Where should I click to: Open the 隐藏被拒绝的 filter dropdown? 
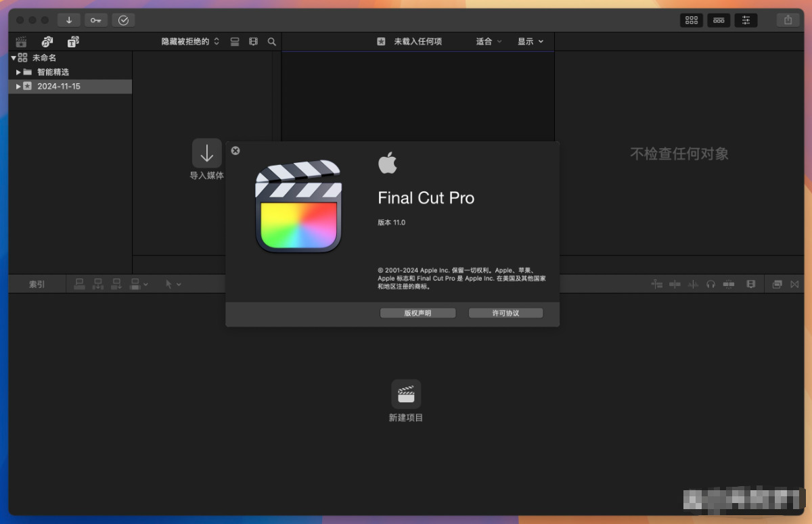(x=190, y=42)
